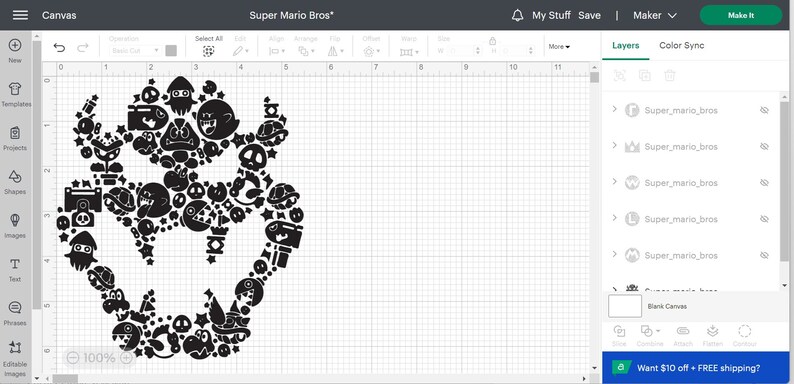Click the Flatten tool
794x384 pixels.
coord(712,336)
